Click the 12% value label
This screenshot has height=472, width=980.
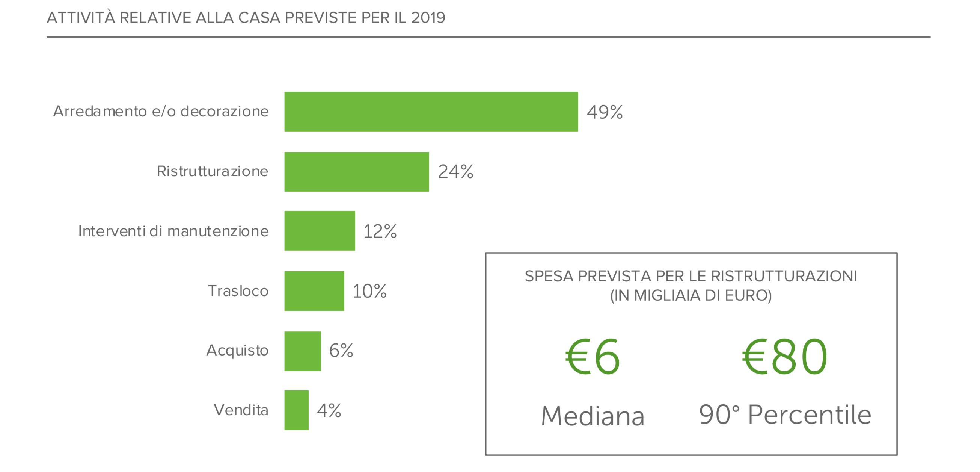(380, 231)
